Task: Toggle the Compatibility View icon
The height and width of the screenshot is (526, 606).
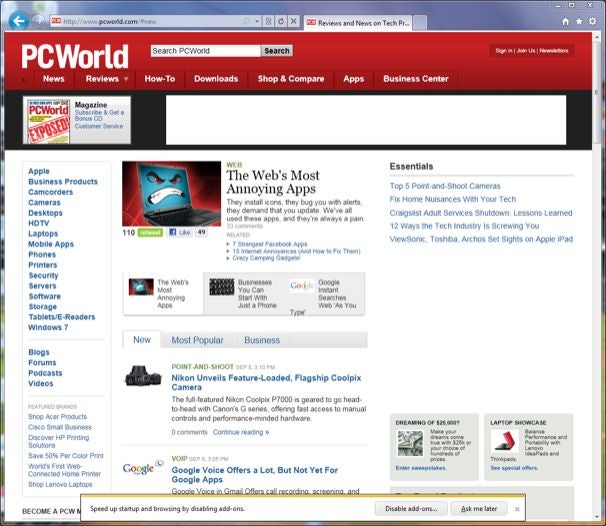Action: [268, 21]
